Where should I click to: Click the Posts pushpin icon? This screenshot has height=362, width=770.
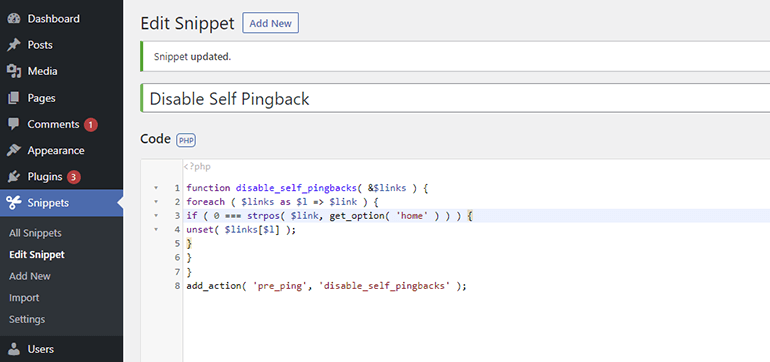(x=14, y=45)
